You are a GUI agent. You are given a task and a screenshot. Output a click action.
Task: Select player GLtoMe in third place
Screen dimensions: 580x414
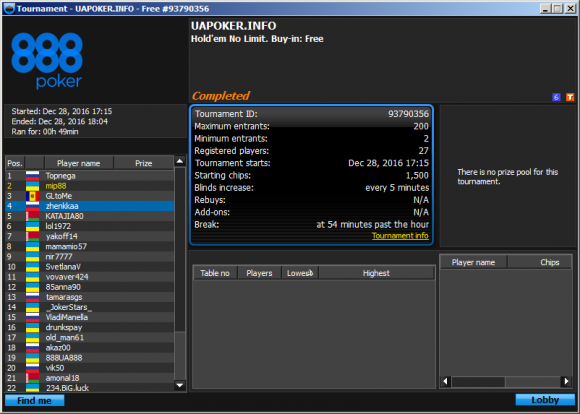tap(90, 196)
